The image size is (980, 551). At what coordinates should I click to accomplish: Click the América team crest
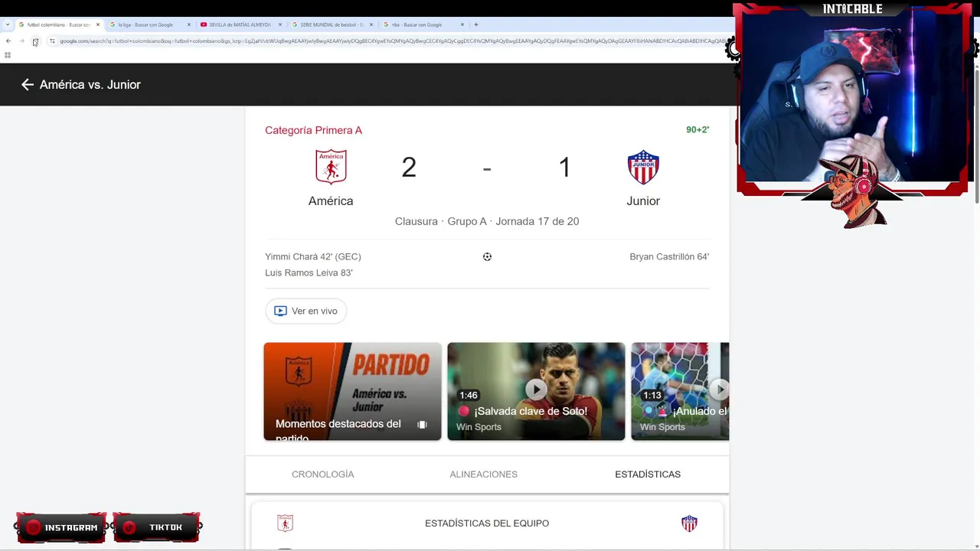(331, 167)
